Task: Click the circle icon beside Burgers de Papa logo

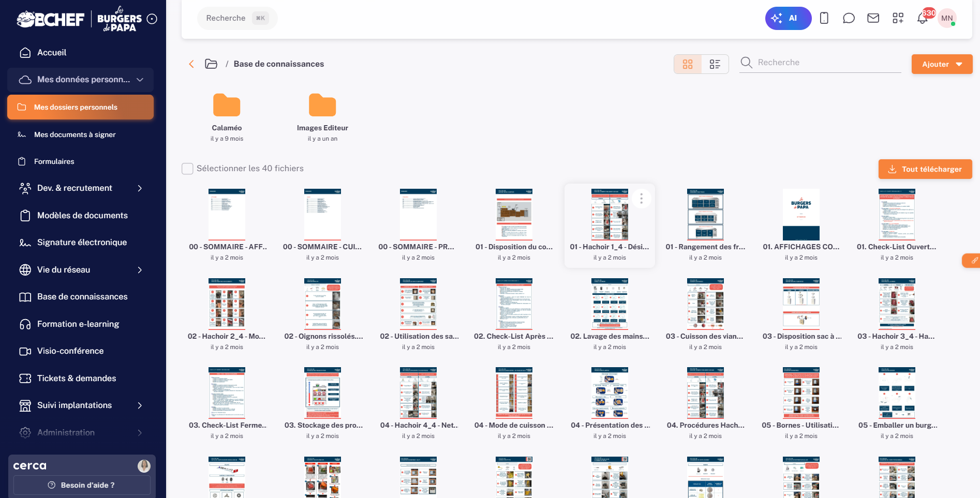Action: pyautogui.click(x=152, y=19)
